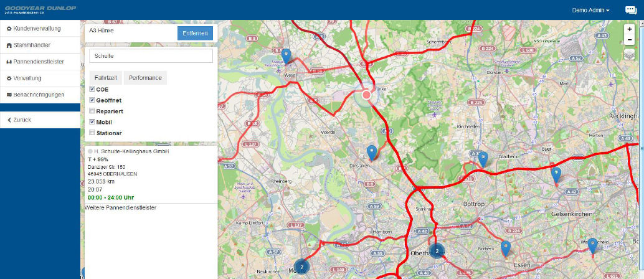Open the map layers switcher
Viewport: 644px width, 279px height.
click(x=629, y=55)
